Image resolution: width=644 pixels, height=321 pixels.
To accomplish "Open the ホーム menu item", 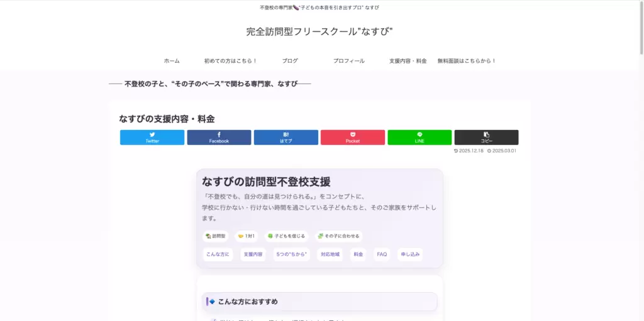I will [x=172, y=61].
